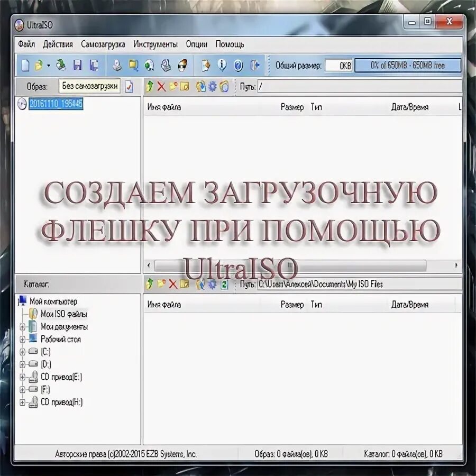Open the Файл menu

point(26,44)
